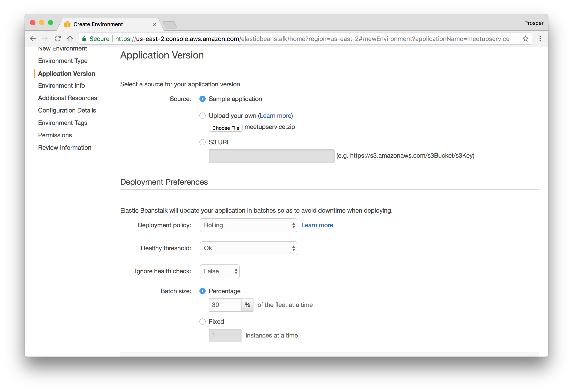This screenshot has height=392, width=573.
Task: Click the green Secure padlock icon
Action: tap(84, 39)
